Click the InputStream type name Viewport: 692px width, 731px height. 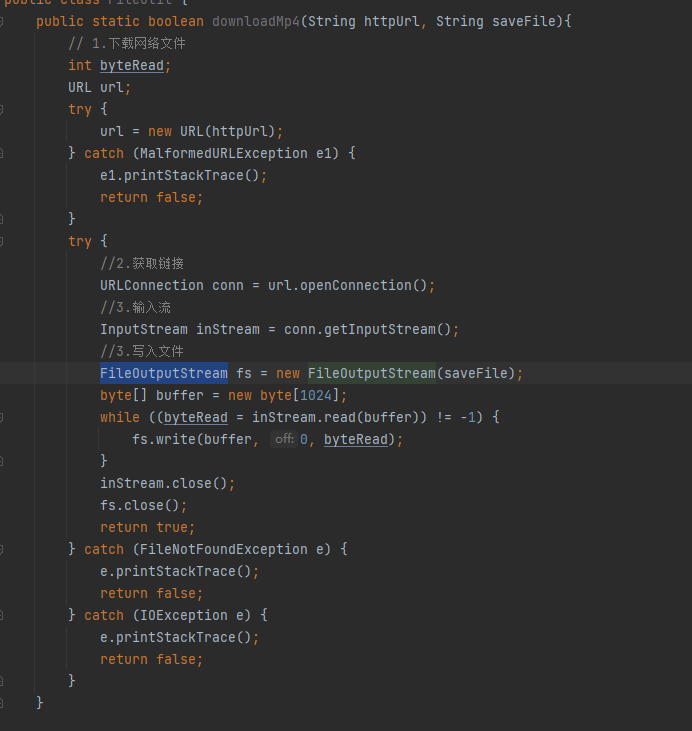(x=144, y=329)
